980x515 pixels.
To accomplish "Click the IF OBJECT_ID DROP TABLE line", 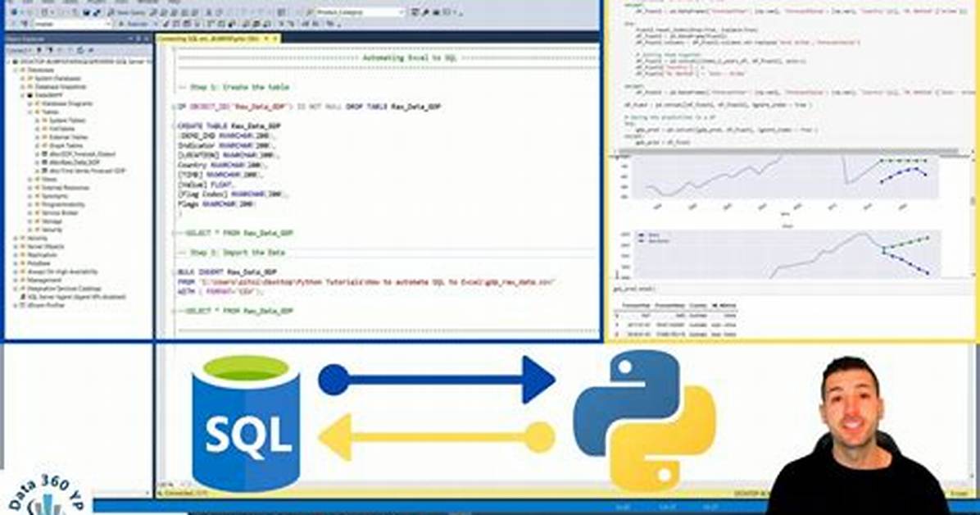I will coord(310,107).
